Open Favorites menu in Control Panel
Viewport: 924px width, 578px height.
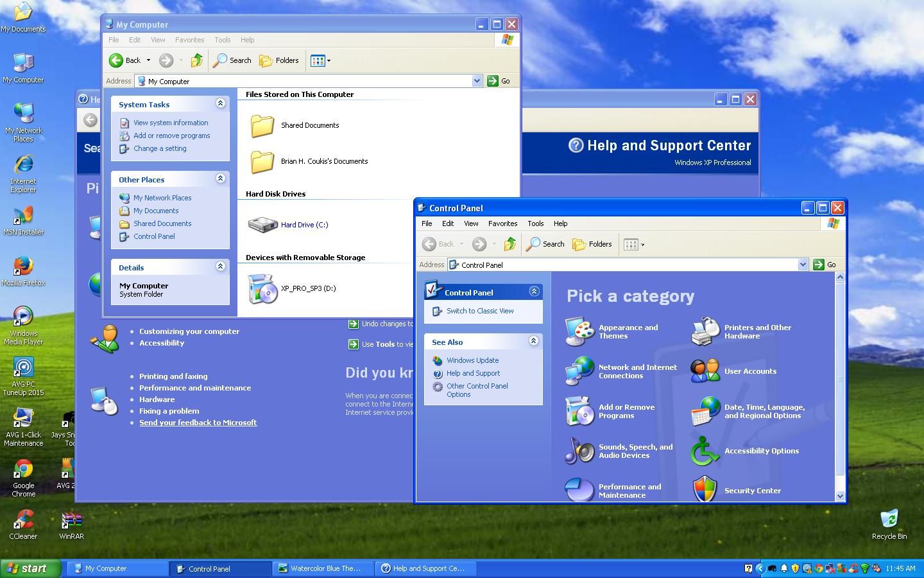pyautogui.click(x=502, y=223)
